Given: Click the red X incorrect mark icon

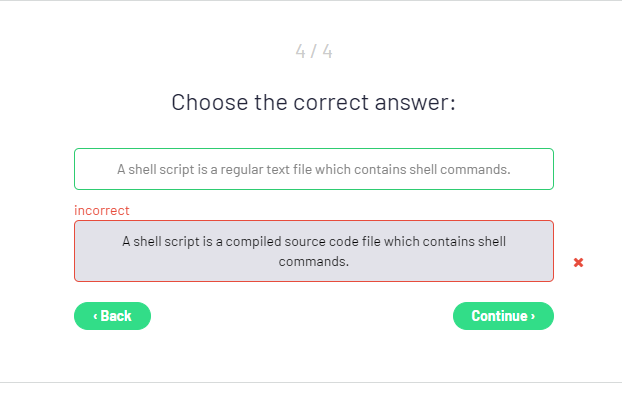Looking at the screenshot, I should tap(578, 262).
